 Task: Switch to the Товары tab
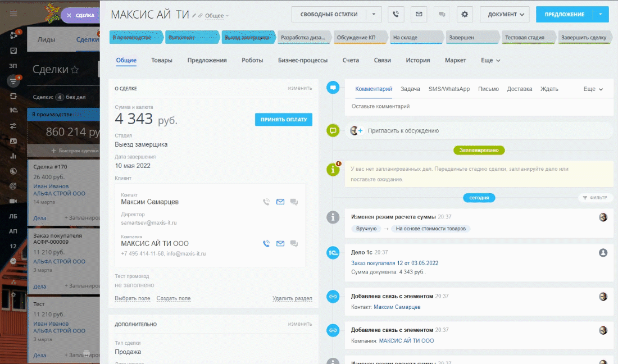coord(162,60)
